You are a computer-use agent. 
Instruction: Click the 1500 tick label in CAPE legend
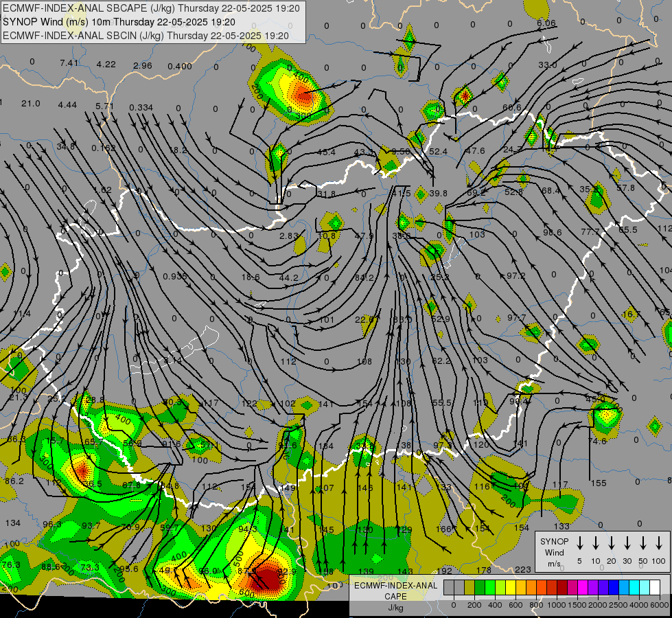click(577, 605)
